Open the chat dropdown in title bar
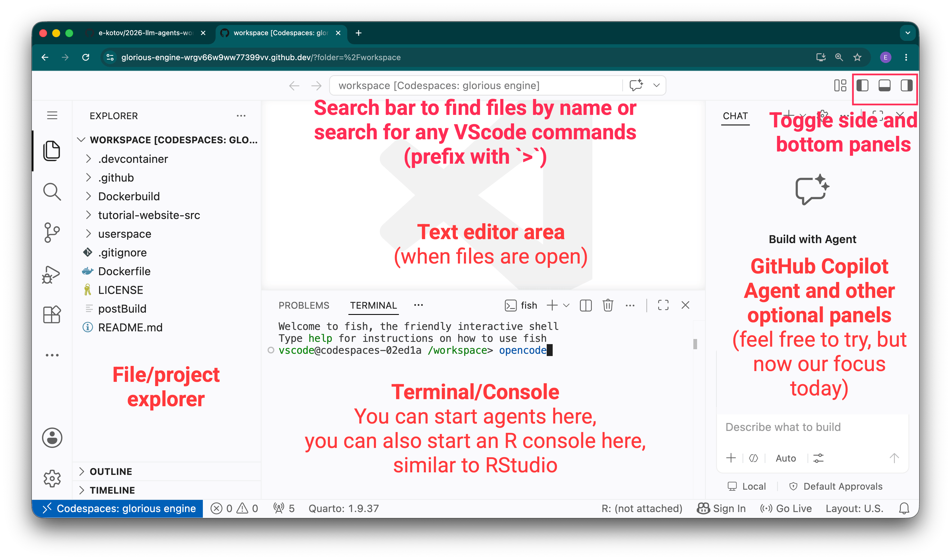Image resolution: width=951 pixels, height=560 pixels. (657, 85)
